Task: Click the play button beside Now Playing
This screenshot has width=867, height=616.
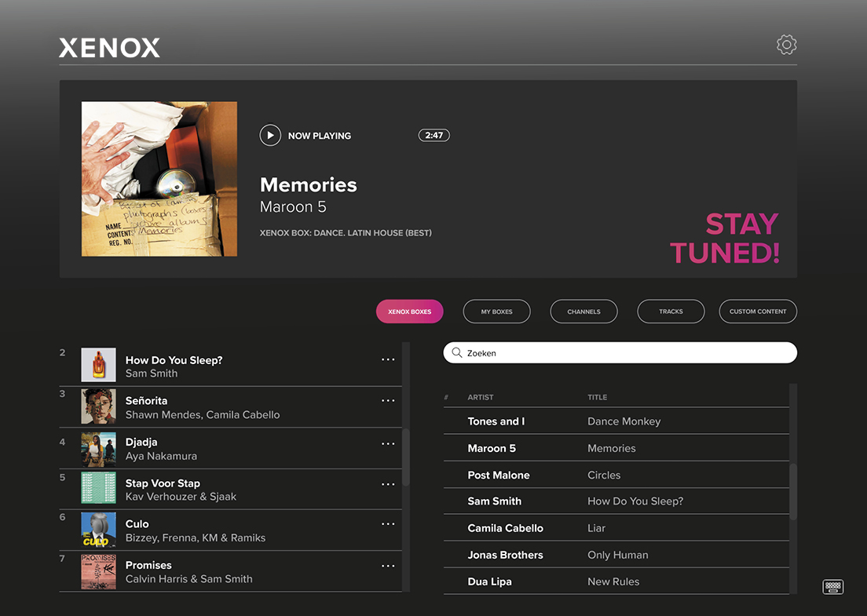Action: click(x=270, y=135)
